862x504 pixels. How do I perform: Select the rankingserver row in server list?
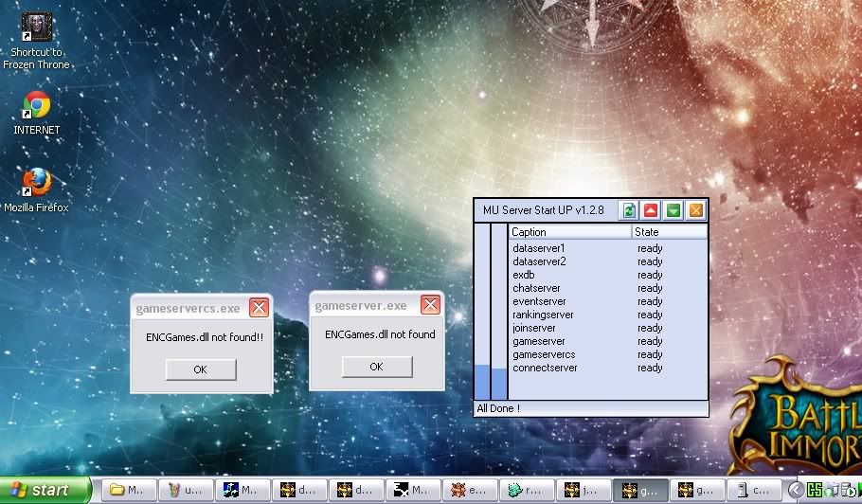tap(542, 315)
